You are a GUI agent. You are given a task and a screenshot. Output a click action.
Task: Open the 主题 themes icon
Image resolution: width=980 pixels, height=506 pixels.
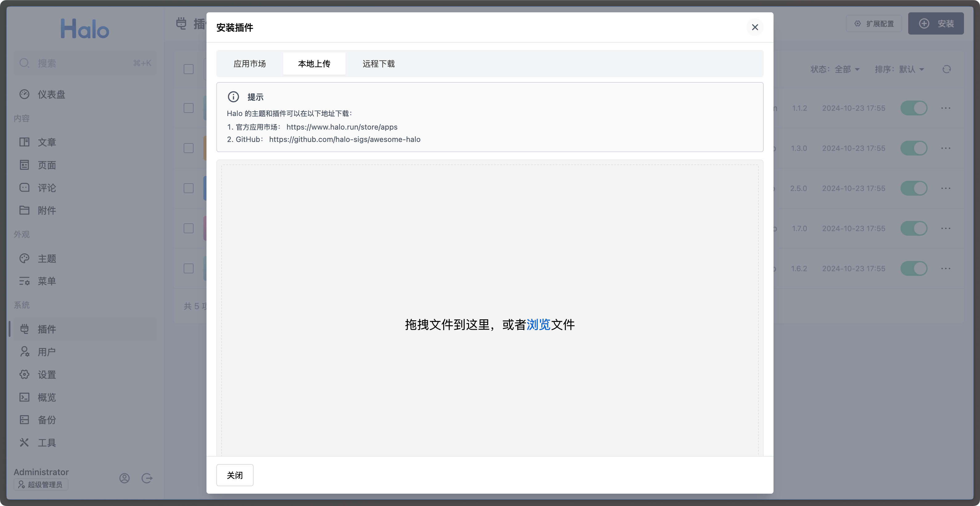(24, 258)
